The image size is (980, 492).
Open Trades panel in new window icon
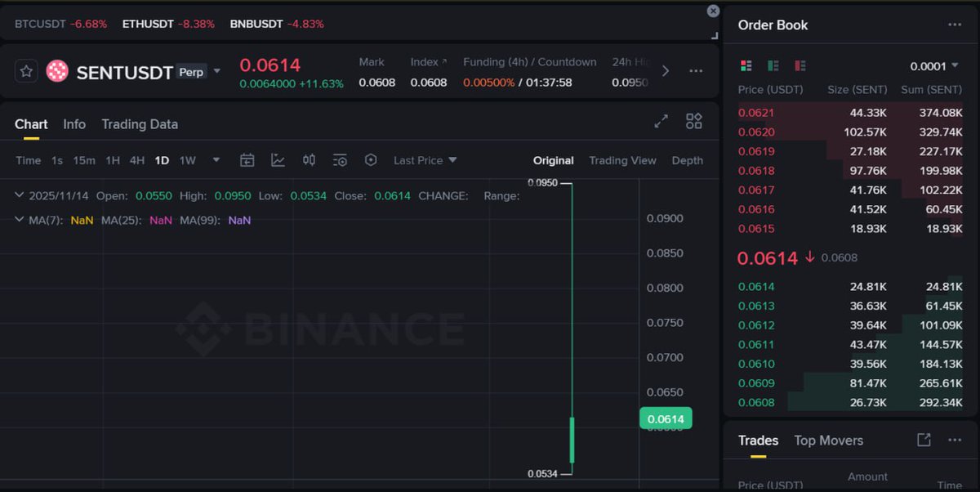924,440
